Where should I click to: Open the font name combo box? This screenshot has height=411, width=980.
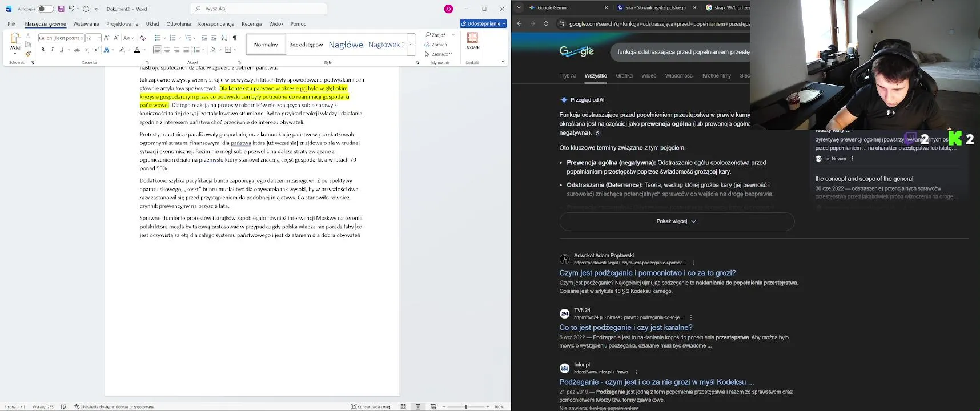point(61,38)
